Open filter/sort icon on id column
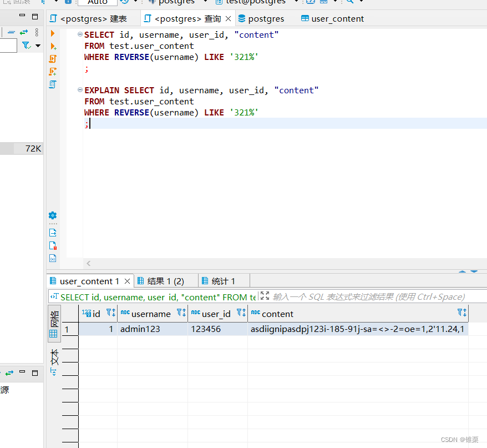Image resolution: width=487 pixels, height=448 pixels. 111,313
